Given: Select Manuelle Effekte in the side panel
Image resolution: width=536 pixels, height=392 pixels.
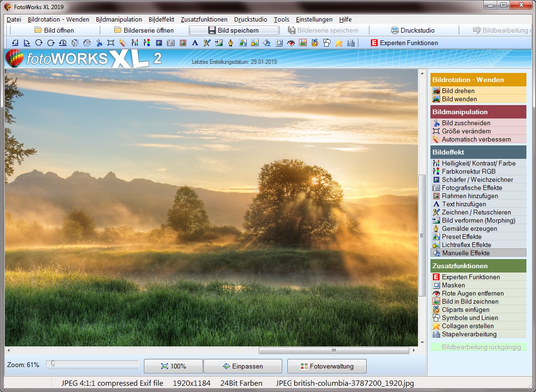Looking at the screenshot, I should click(465, 253).
